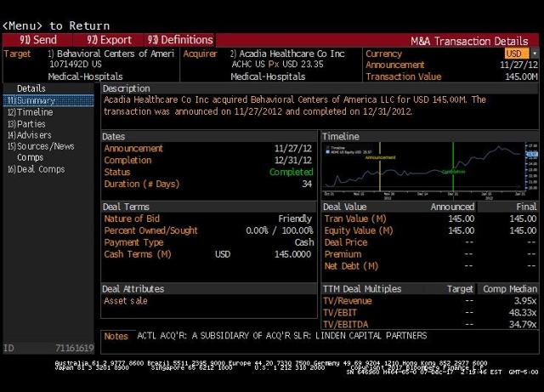Click ACHC US Px USD 23.35 text

278,65
